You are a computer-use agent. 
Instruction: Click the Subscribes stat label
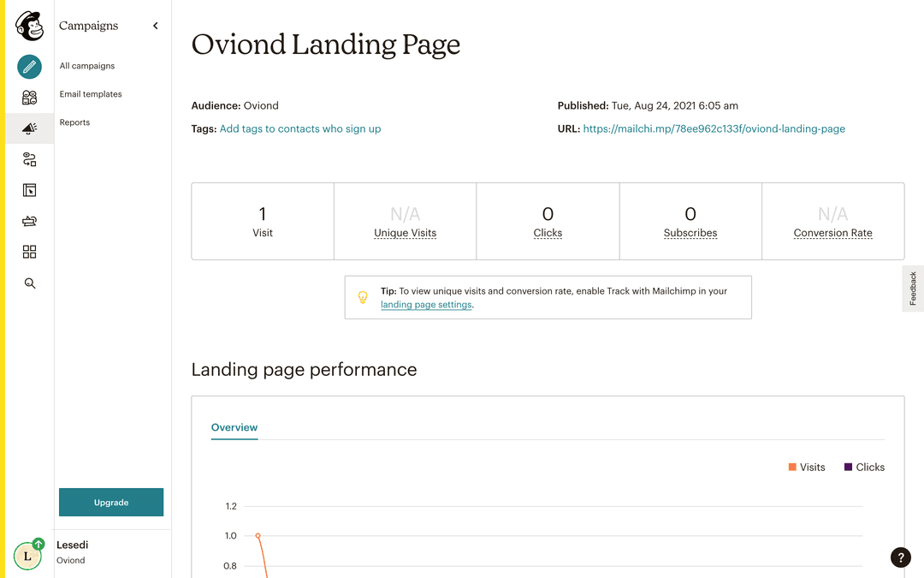coord(690,233)
